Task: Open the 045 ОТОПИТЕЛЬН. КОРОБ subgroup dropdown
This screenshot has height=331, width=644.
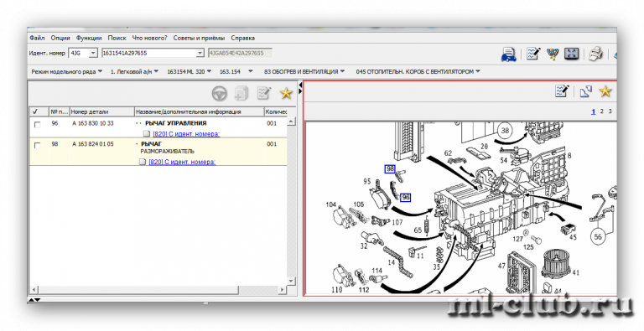Action: pyautogui.click(x=418, y=71)
